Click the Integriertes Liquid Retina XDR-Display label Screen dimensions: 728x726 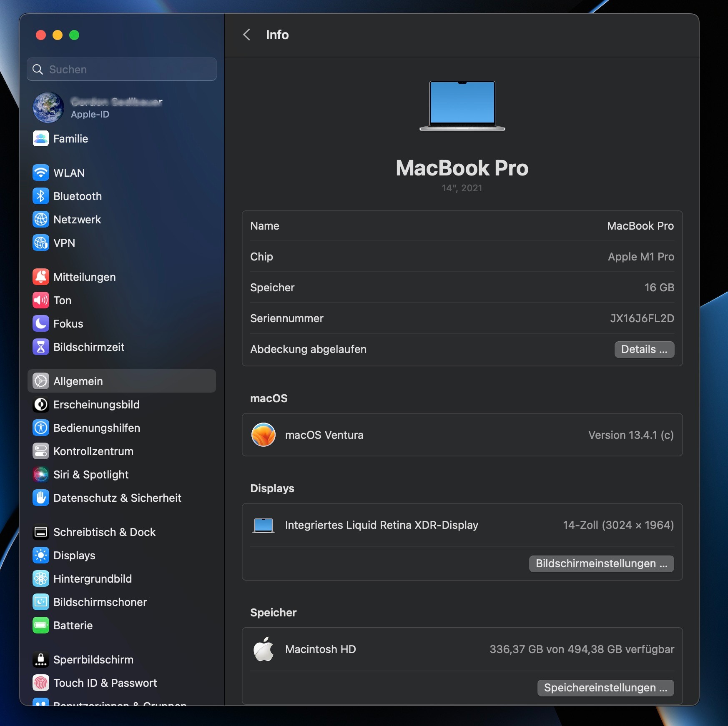(382, 525)
